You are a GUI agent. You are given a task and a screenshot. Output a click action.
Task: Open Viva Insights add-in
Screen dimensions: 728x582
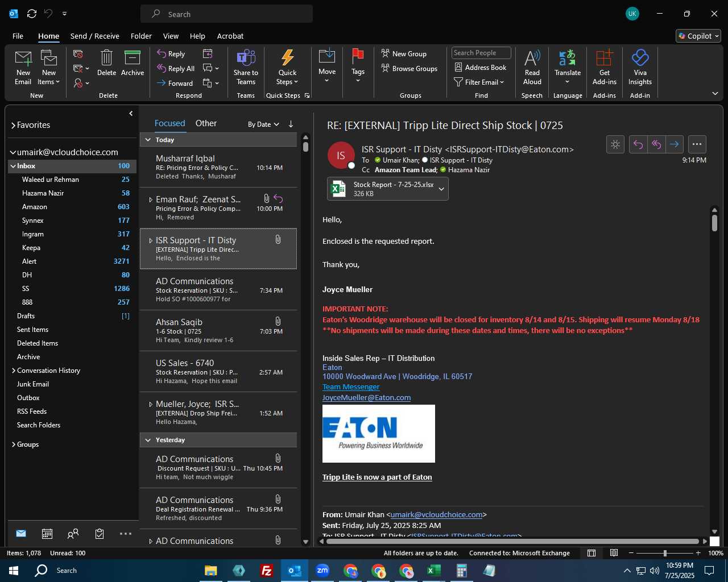tap(640, 67)
